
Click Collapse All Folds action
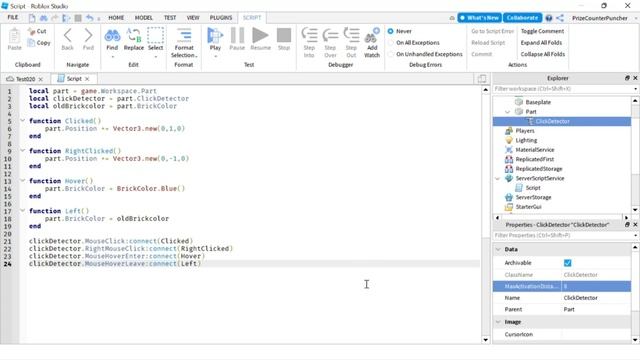(x=542, y=54)
